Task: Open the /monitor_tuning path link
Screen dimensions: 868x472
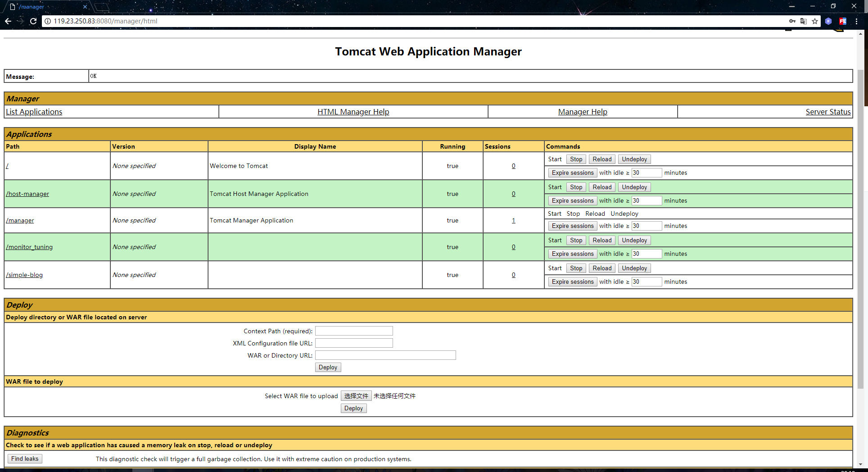Action: [29, 247]
